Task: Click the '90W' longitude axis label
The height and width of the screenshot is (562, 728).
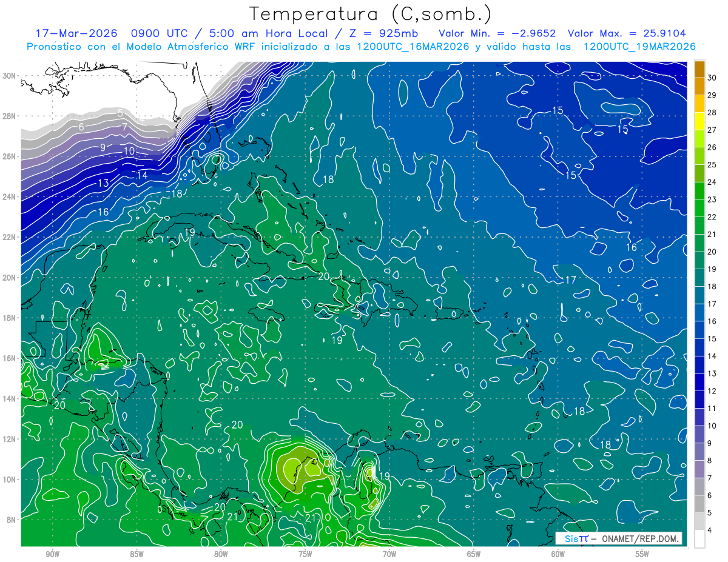Action: pos(52,555)
